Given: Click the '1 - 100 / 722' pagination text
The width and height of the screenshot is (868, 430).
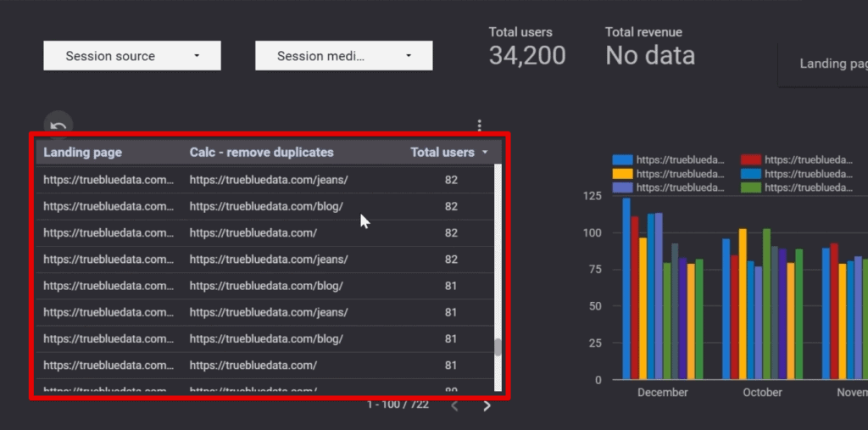Looking at the screenshot, I should (x=398, y=405).
